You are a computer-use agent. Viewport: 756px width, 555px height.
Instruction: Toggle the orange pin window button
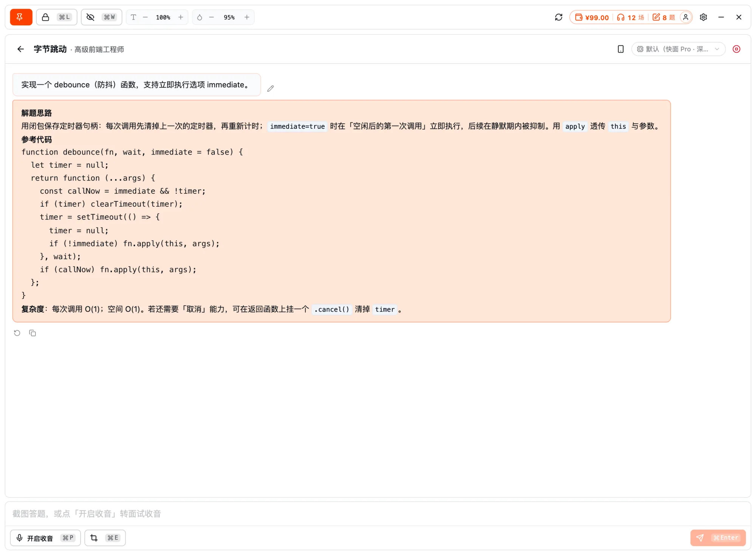(x=21, y=17)
